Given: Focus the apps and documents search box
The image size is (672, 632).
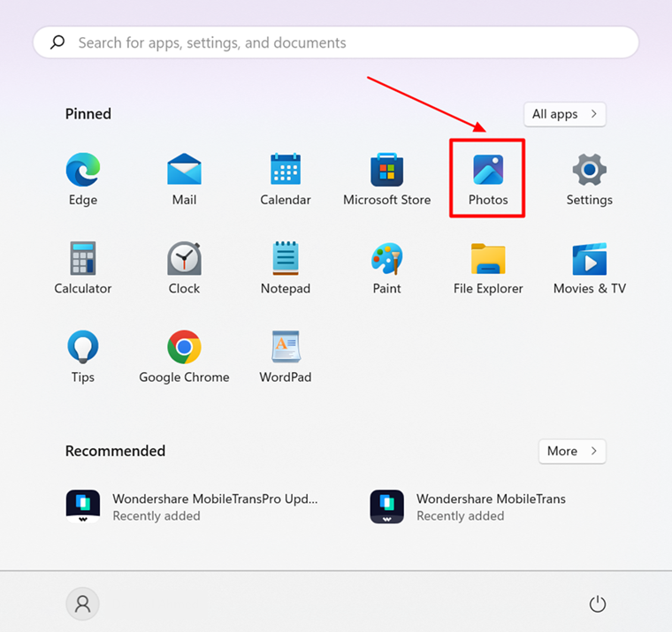Looking at the screenshot, I should (x=336, y=42).
